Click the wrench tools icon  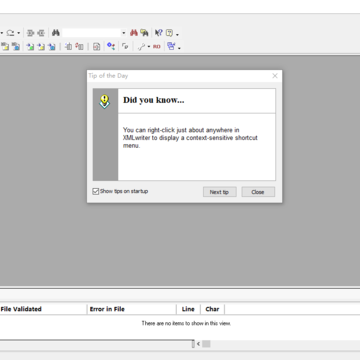pos(142,46)
